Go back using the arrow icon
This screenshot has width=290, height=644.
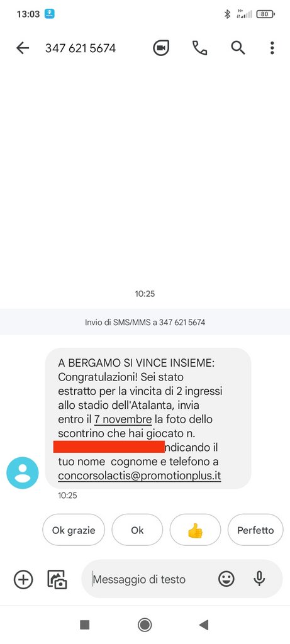(x=23, y=48)
